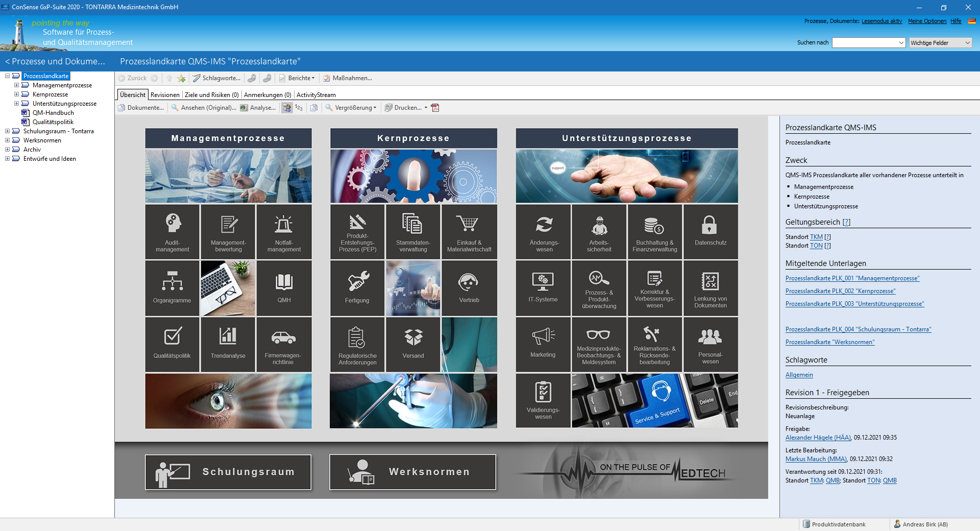The image size is (980, 531).
Task: Export to PDF via the red PDF icon
Action: (435, 108)
